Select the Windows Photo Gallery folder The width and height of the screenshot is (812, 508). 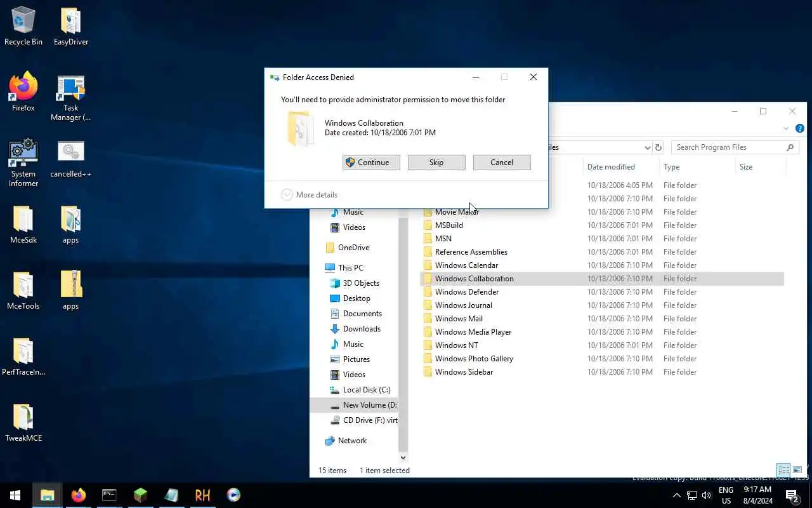tap(474, 359)
